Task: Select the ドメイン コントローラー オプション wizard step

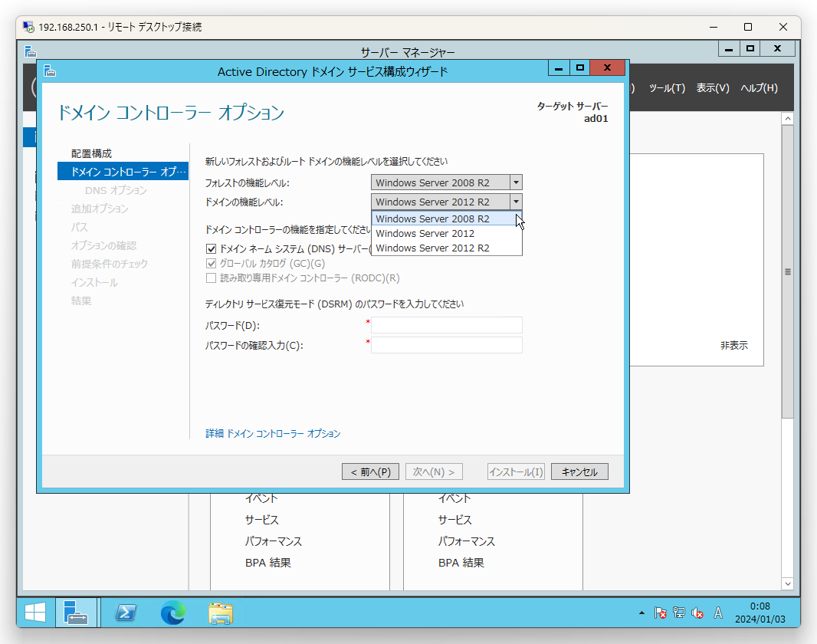Action: coord(123,172)
